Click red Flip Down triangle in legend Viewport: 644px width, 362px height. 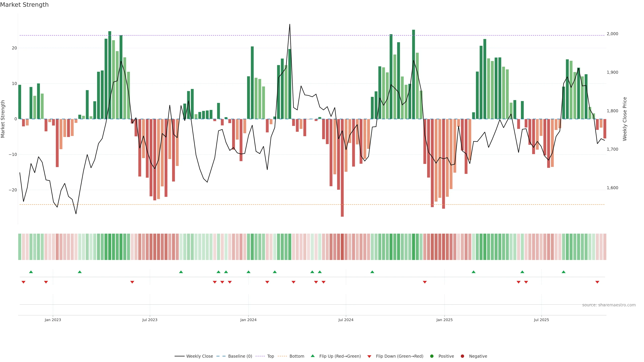369,356
